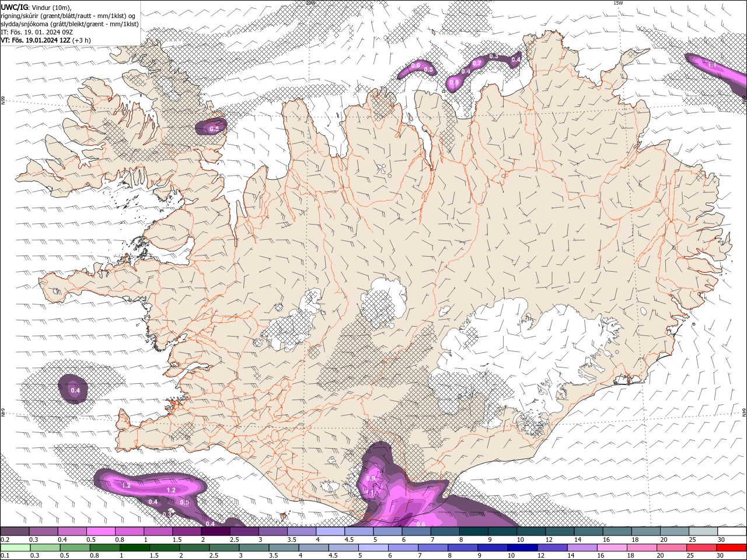Screen dimensions: 747x560
Task: Click the title line 'UWC/IG: Vindur (10m),'
Action: click(x=36, y=7)
